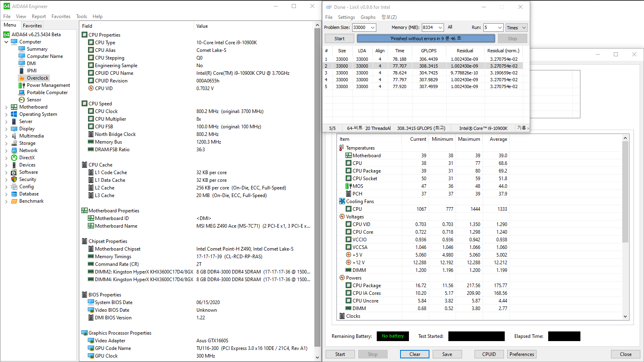The width and height of the screenshot is (644, 362).
Task: Select the IPMI tree item
Action: tap(32, 71)
